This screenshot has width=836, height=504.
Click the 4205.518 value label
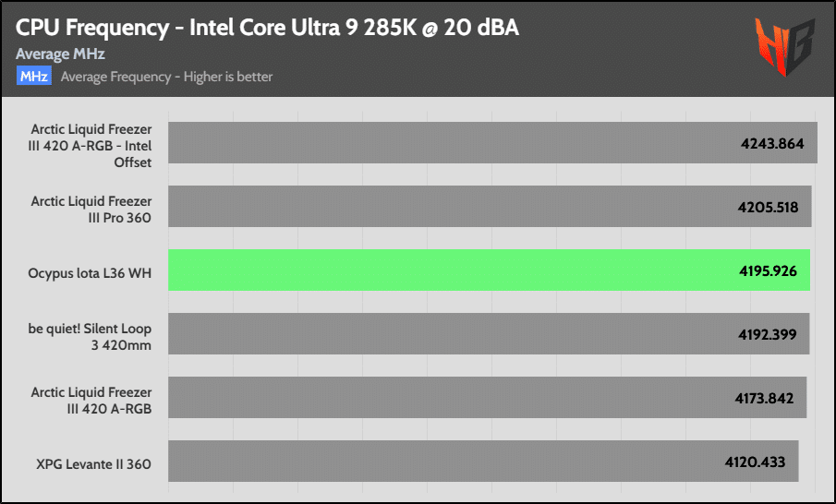(768, 207)
